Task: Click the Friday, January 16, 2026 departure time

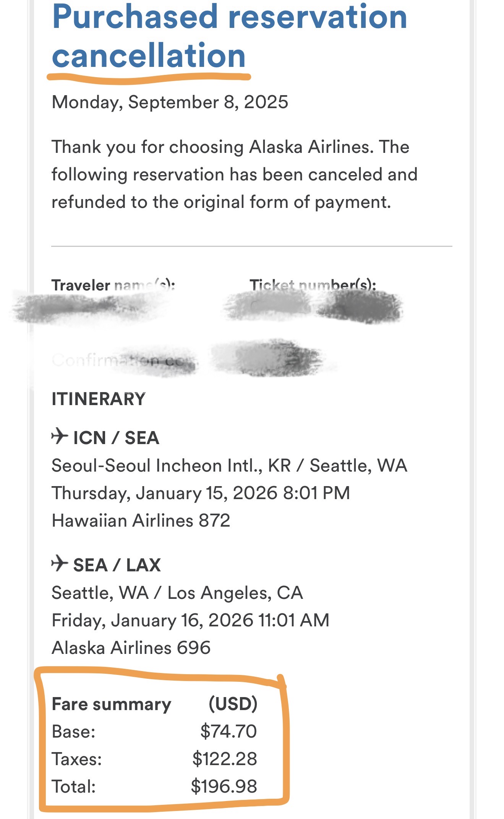Action: (x=190, y=620)
